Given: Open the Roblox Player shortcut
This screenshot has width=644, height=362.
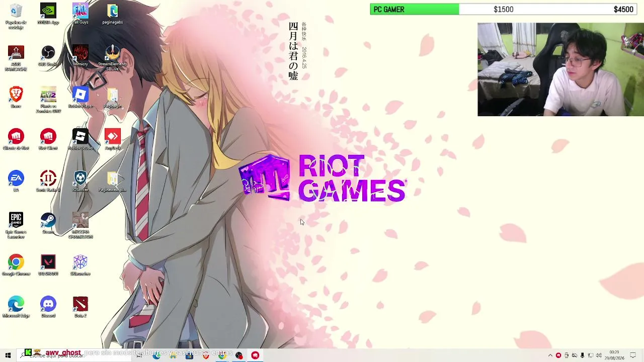Looking at the screenshot, I should pos(80,98).
